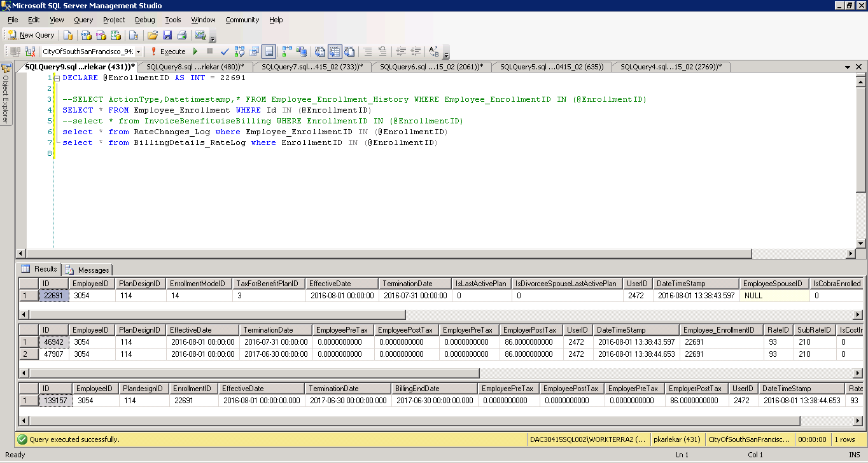Click the Execute button
The width and height of the screenshot is (868, 463).
[172, 52]
